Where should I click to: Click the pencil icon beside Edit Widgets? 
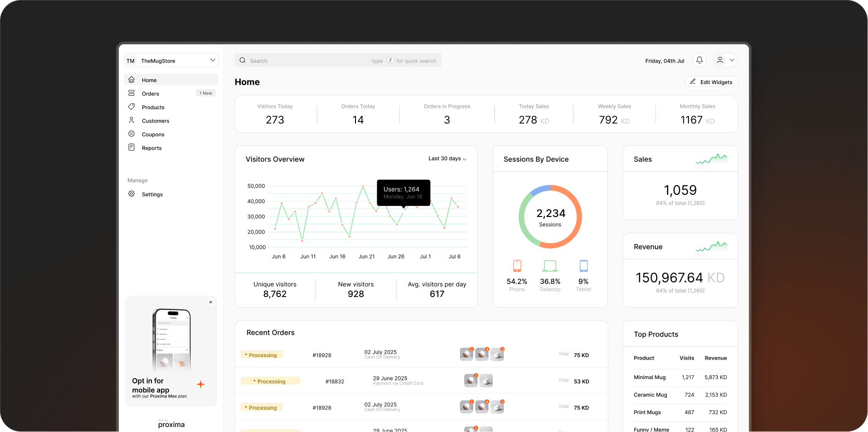click(693, 82)
